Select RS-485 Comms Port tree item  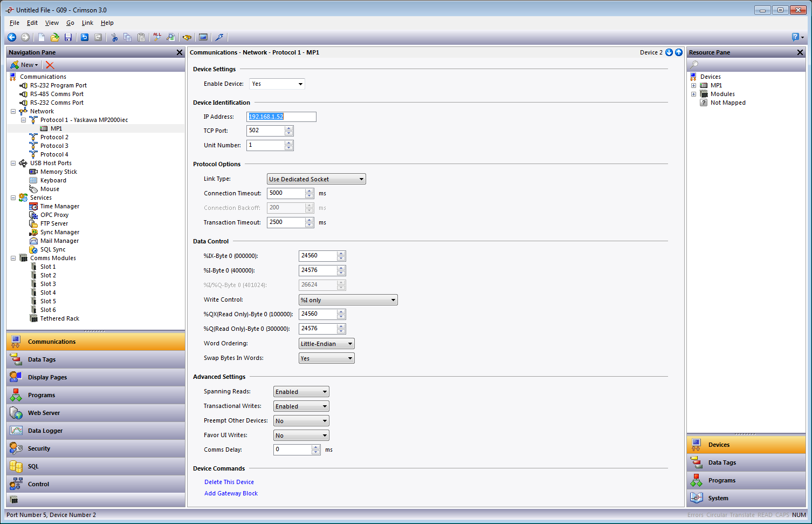pos(57,94)
